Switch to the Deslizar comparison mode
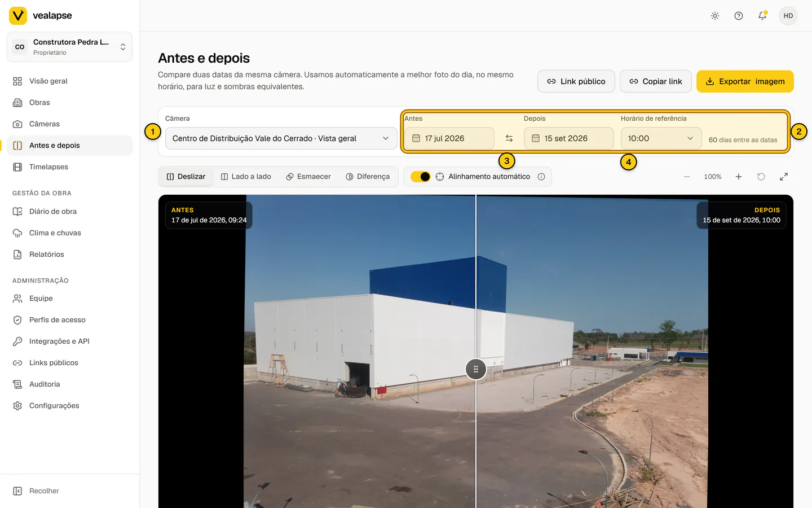Image resolution: width=812 pixels, height=508 pixels. [x=186, y=177]
